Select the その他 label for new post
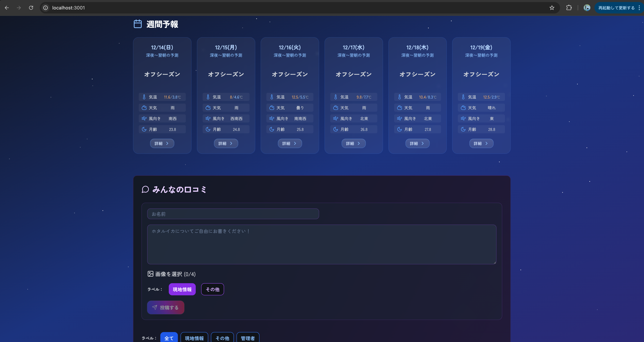 pyautogui.click(x=212, y=289)
